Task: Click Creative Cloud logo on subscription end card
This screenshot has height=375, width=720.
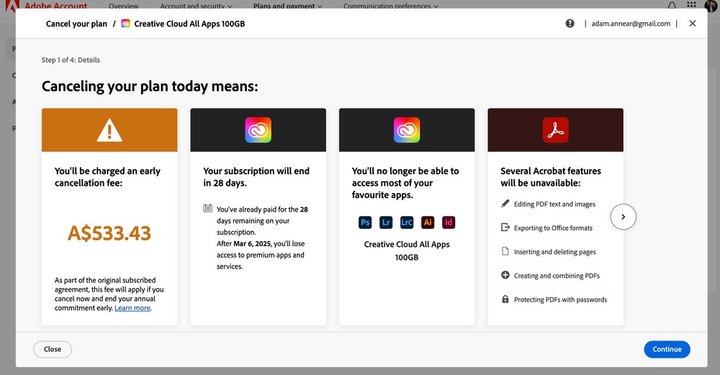Action: coord(258,130)
